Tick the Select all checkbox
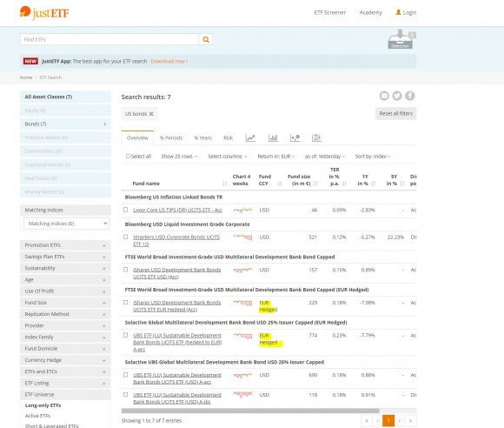504x428 pixels. (x=128, y=157)
